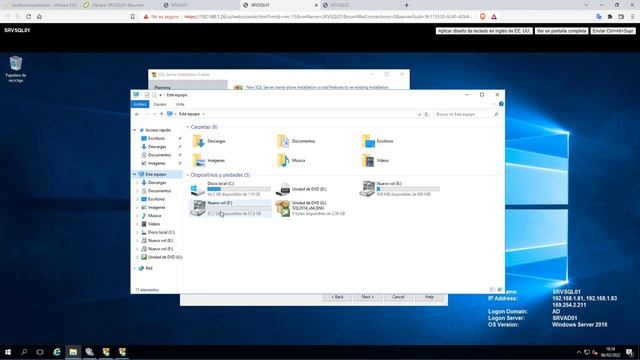Expand Disco local (C:) node in navigation tree
This screenshot has height=360, width=640.
(x=138, y=232)
